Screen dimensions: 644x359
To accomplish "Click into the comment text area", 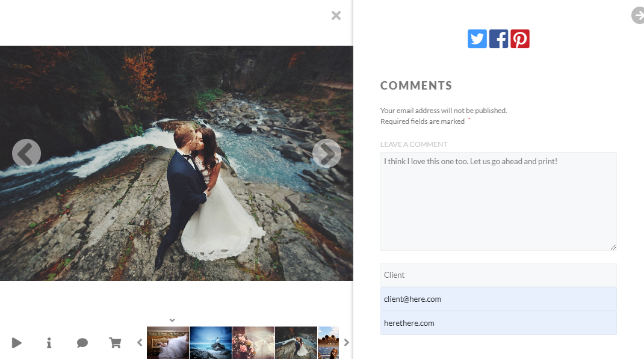I will point(498,201).
